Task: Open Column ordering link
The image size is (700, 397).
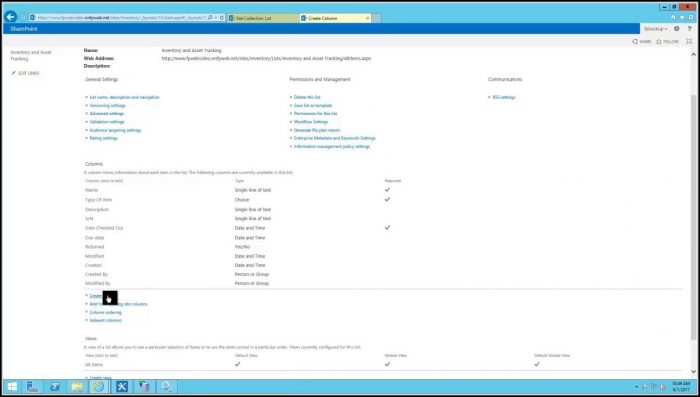Action: pos(105,313)
